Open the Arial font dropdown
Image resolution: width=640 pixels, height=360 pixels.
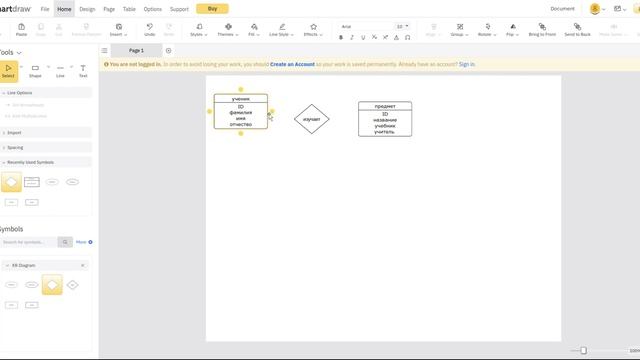(x=365, y=27)
